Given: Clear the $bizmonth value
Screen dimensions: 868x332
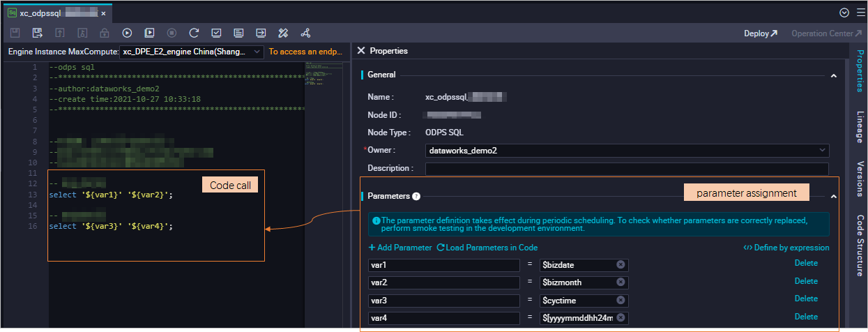Looking at the screenshot, I should tap(620, 282).
